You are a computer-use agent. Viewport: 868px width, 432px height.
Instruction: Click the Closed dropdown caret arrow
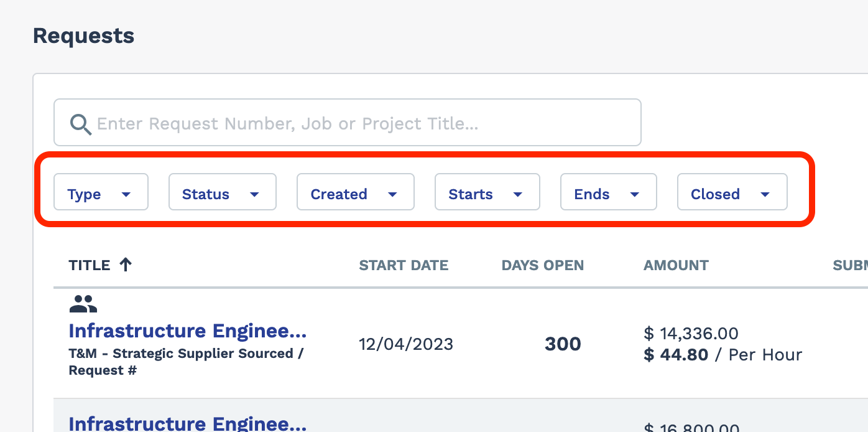(765, 195)
